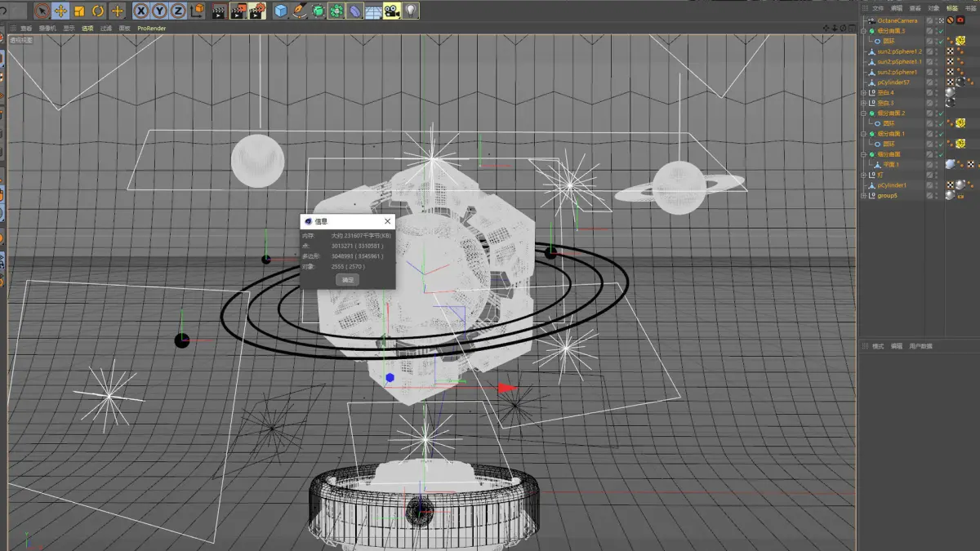The image size is (980, 551).
Task: Open viewport 选项 menu
Action: click(87, 28)
